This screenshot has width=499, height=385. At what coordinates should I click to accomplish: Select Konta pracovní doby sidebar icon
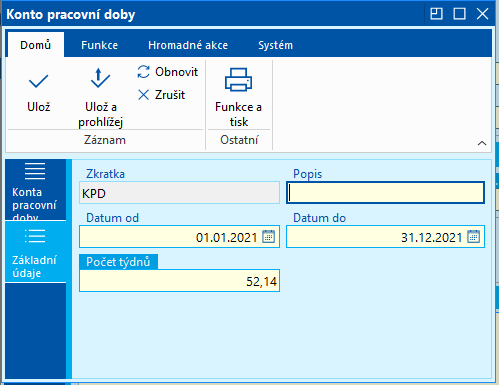[x=35, y=171]
